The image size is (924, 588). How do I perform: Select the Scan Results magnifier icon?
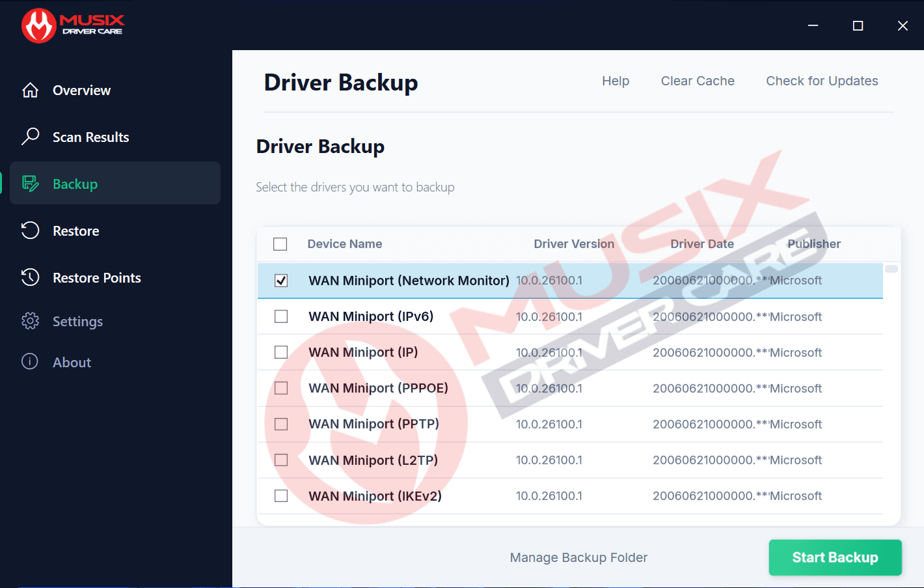click(x=30, y=137)
